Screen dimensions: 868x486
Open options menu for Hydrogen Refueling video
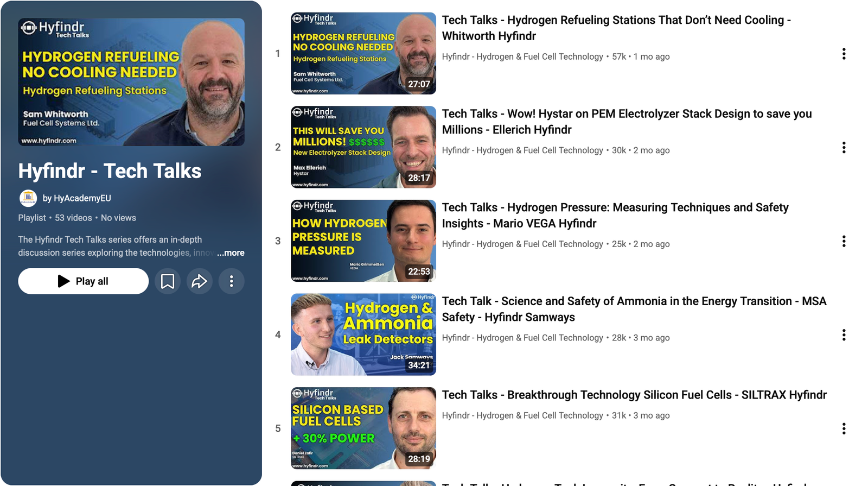click(844, 54)
